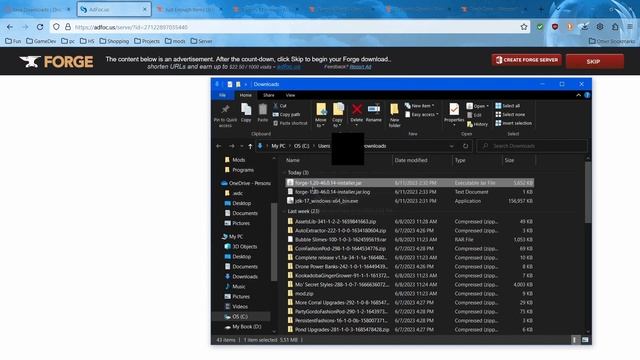Click the red shield uBlock extension icon

555,27
